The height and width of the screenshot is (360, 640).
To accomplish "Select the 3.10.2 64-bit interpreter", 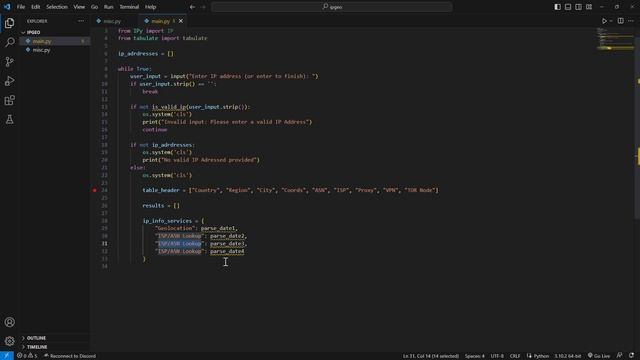I will point(567,356).
